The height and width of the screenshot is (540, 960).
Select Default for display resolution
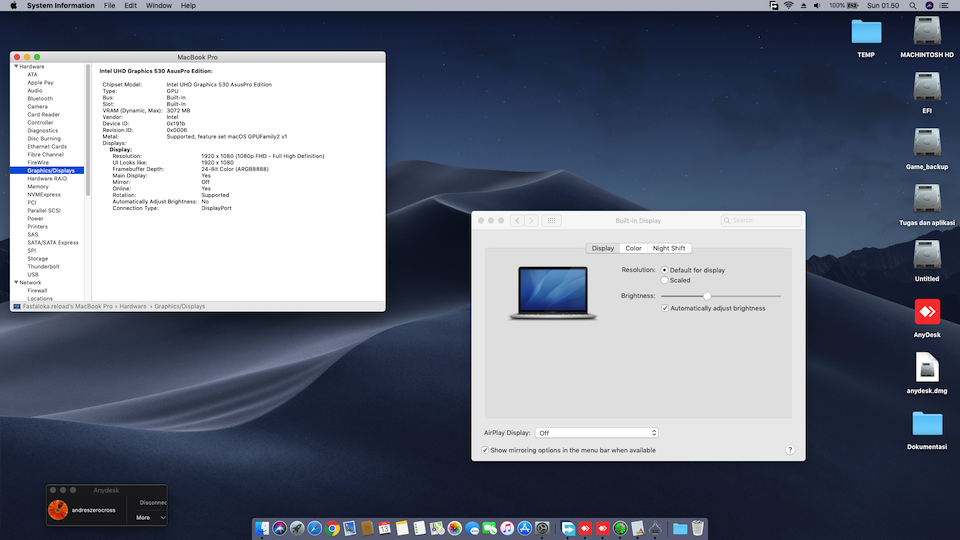664,270
